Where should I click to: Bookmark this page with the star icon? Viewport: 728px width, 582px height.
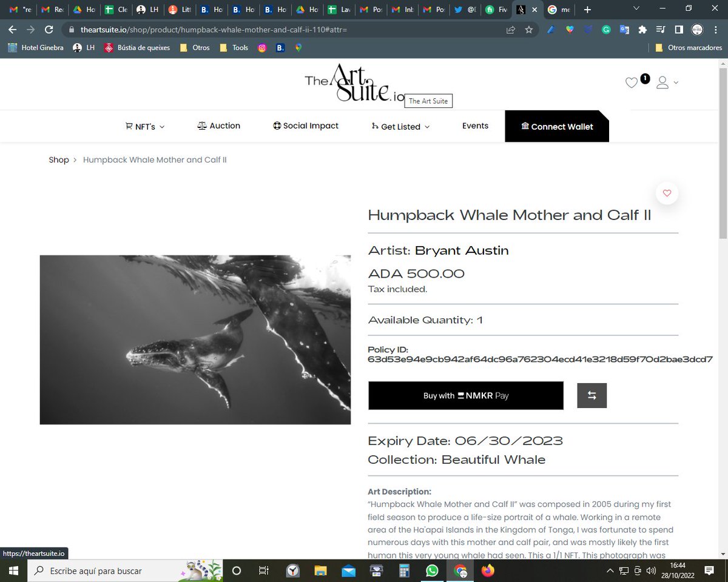(x=528, y=30)
